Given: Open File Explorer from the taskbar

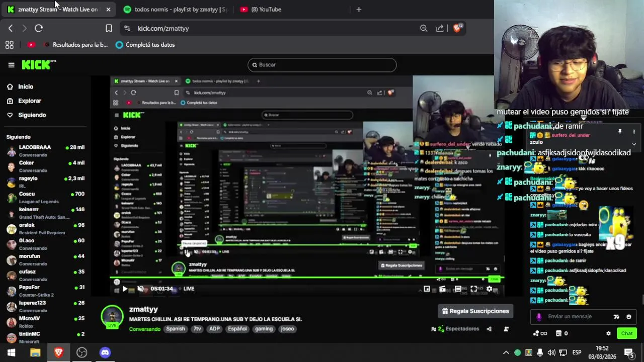Looking at the screenshot, I should pos(35,352).
